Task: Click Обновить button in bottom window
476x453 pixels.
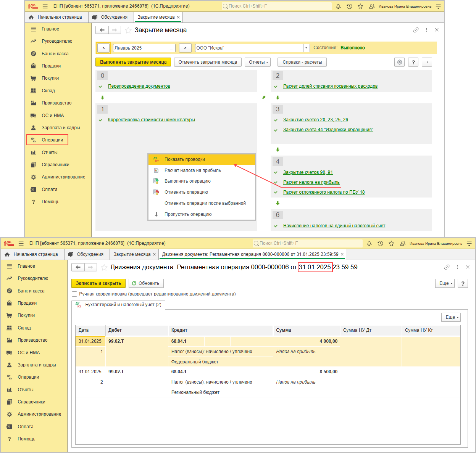Action: point(146,283)
